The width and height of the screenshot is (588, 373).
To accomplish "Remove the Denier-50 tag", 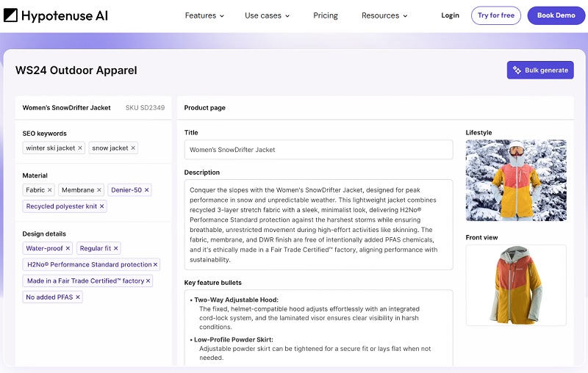I will [x=146, y=190].
